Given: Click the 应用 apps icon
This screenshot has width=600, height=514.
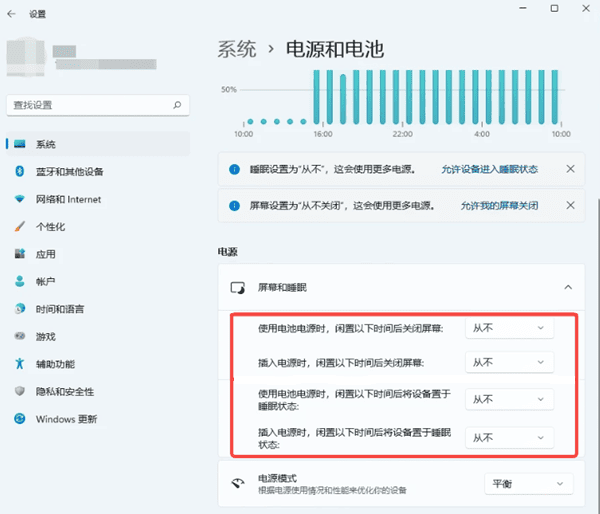Looking at the screenshot, I should 20,253.
